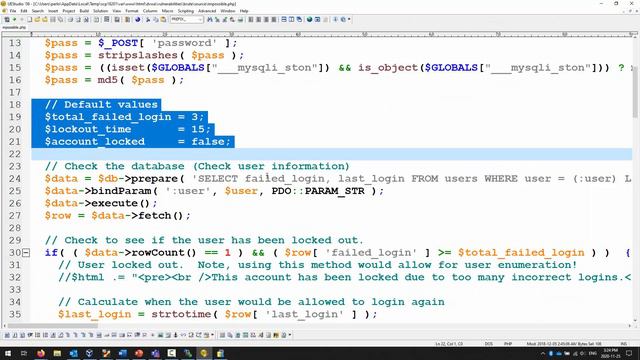Open the Format menu
The width and height of the screenshot is (640, 360).
tap(131, 11)
